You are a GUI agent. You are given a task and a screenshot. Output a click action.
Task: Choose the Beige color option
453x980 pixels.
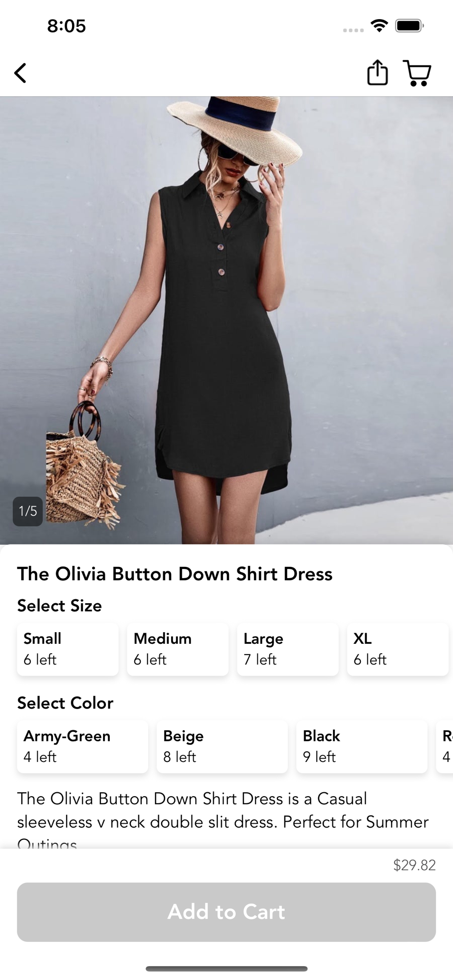click(222, 746)
